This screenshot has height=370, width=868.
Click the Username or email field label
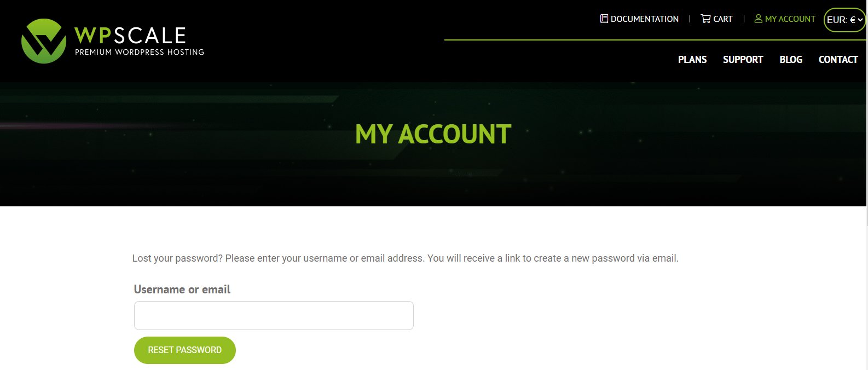[182, 290]
